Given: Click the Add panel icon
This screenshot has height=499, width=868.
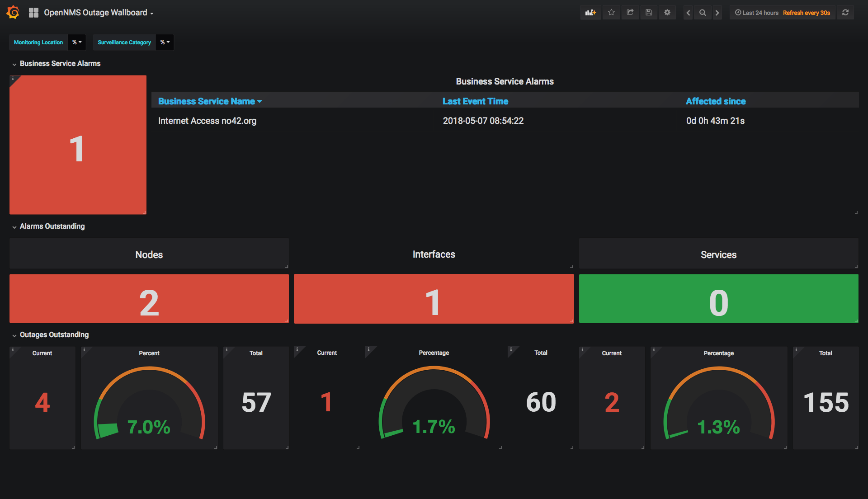Looking at the screenshot, I should 590,13.
